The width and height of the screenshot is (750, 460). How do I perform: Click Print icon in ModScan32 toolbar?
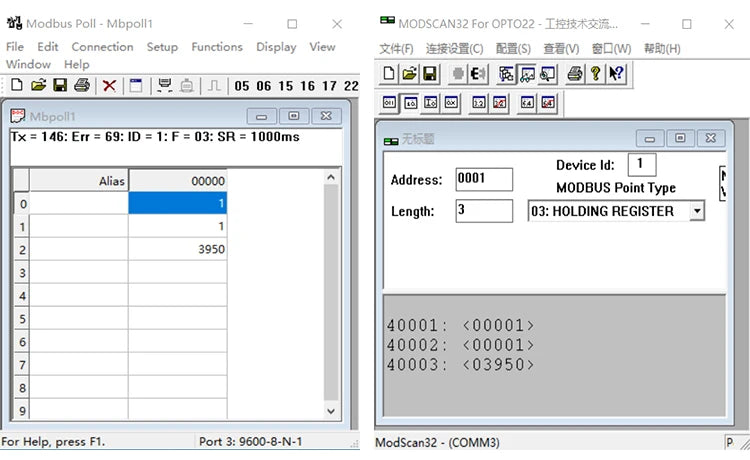coord(575,74)
